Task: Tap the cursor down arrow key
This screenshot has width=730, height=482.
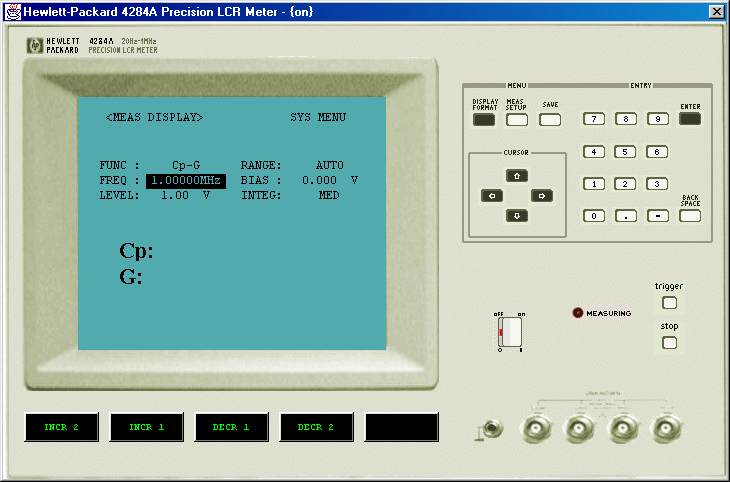Action: pyautogui.click(x=517, y=216)
